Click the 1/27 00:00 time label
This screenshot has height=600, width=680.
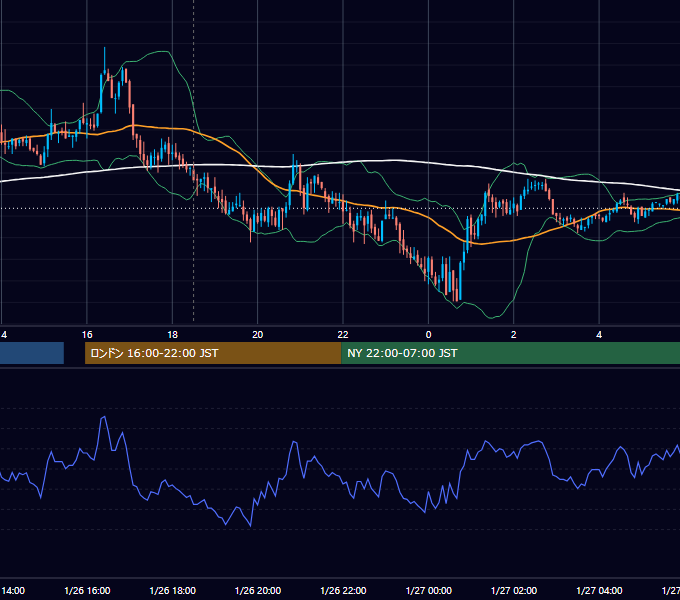(428, 590)
